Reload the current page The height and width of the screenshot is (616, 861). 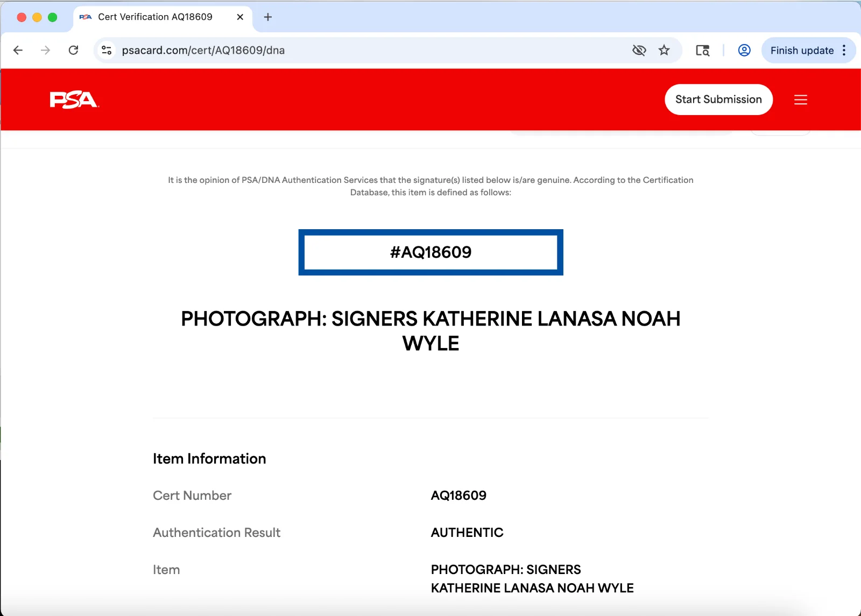coord(74,50)
